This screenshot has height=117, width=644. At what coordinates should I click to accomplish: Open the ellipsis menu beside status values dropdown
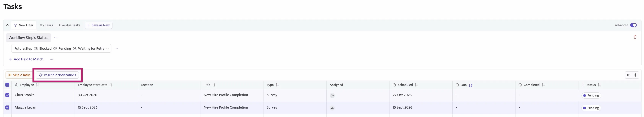[116, 48]
